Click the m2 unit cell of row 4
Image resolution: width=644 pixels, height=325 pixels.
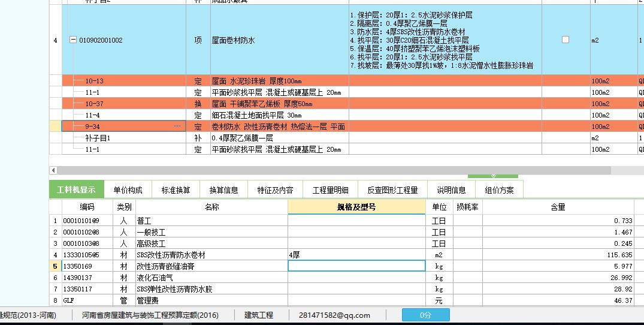613,40
